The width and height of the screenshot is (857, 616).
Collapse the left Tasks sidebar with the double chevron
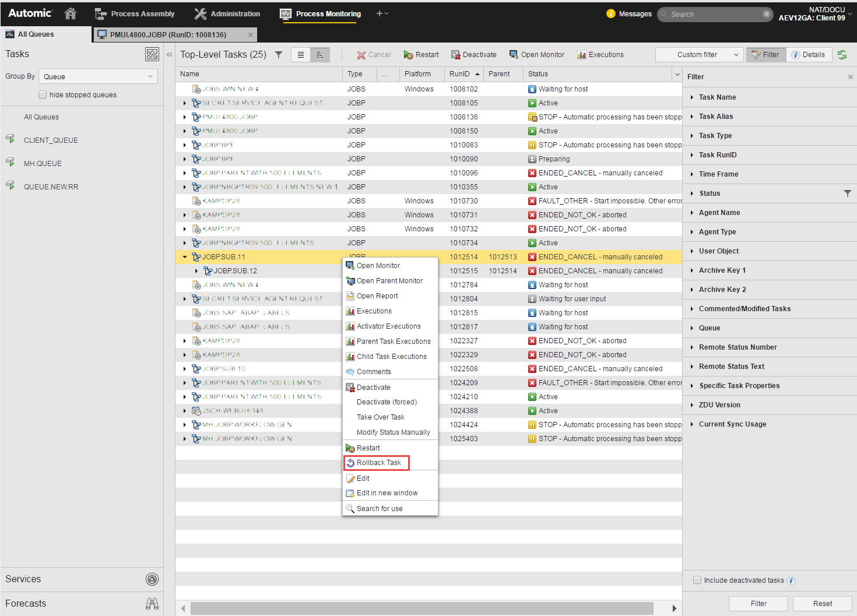[170, 55]
